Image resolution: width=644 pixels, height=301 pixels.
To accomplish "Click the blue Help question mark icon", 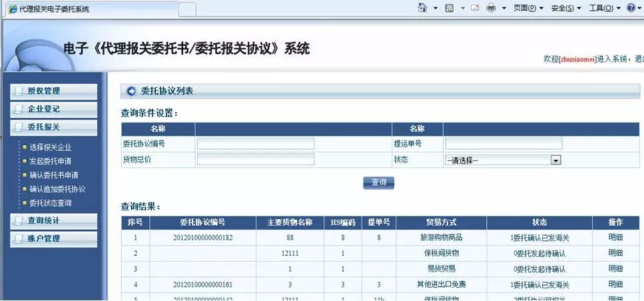I will [631, 8].
